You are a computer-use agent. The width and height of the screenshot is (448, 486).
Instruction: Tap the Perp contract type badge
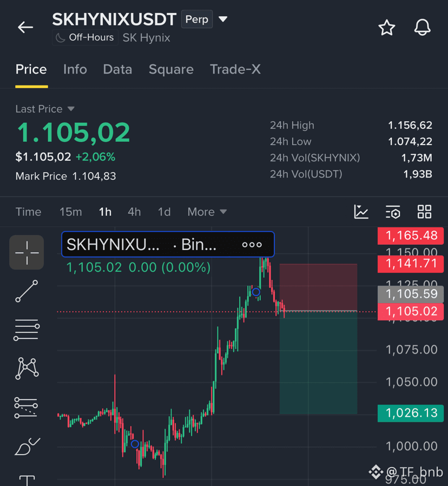point(197,19)
